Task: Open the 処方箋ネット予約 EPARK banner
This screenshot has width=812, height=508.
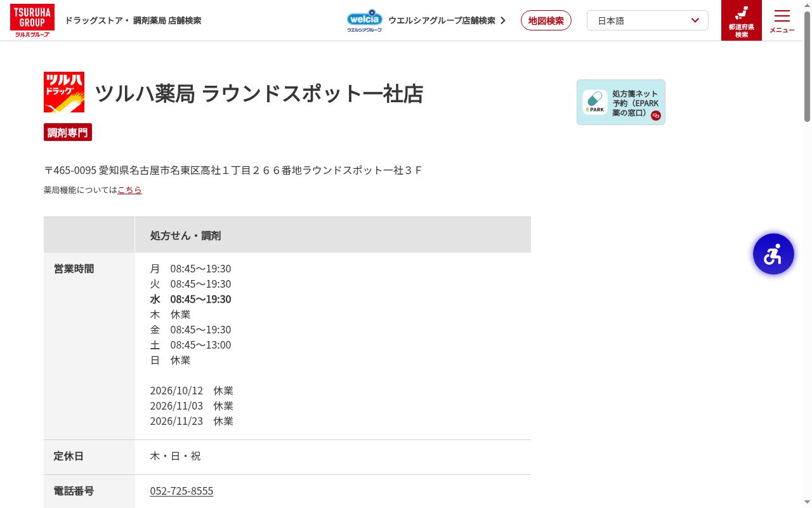Action: point(621,102)
